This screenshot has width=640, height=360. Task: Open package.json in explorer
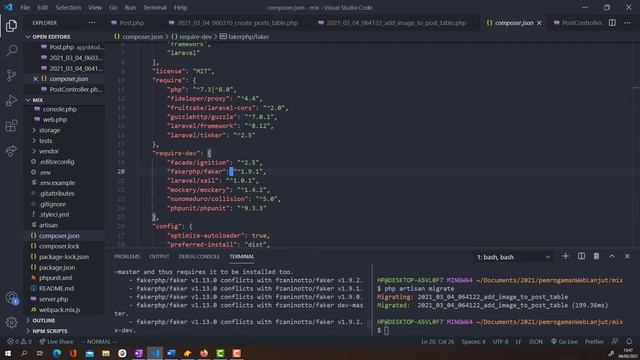click(57, 267)
